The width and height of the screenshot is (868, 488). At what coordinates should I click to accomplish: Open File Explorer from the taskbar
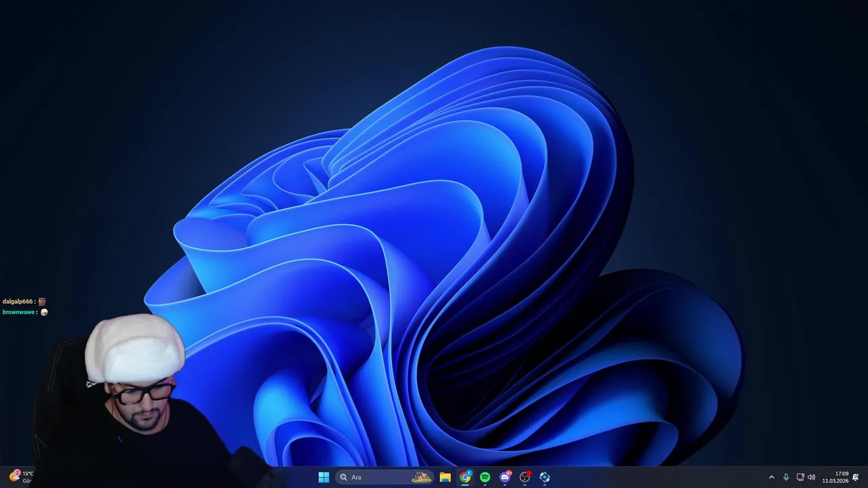click(x=446, y=477)
